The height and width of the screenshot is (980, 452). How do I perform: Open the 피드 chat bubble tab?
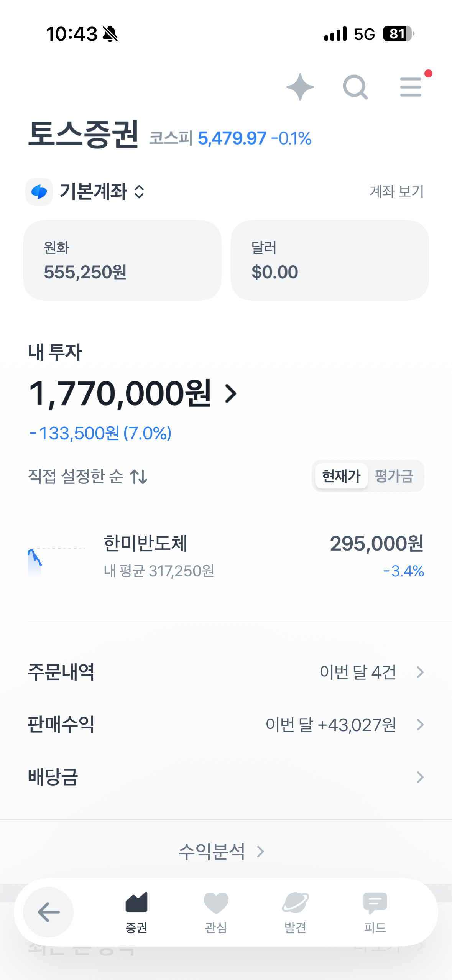coord(375,912)
